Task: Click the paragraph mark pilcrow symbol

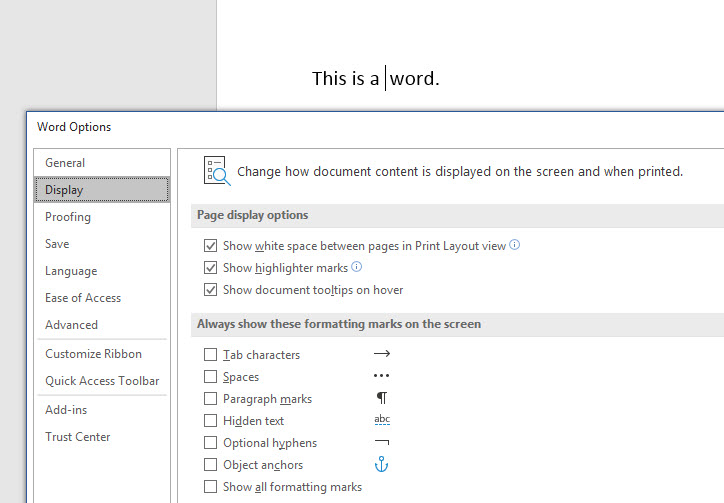Action: click(382, 398)
